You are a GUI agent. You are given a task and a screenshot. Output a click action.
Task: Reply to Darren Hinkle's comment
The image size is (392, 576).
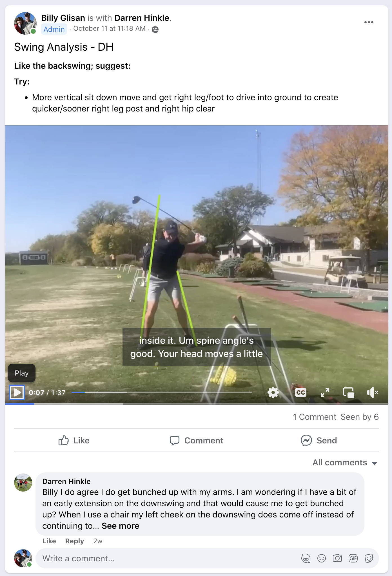point(75,541)
